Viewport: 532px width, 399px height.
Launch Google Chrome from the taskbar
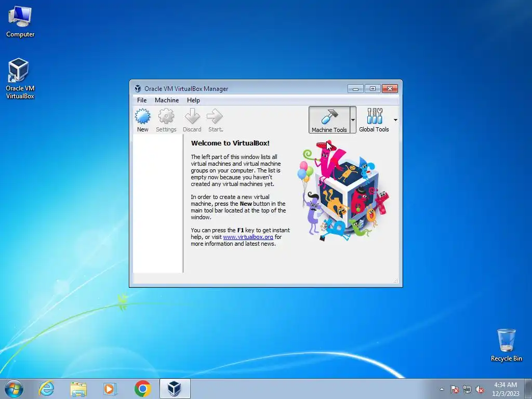tap(142, 389)
